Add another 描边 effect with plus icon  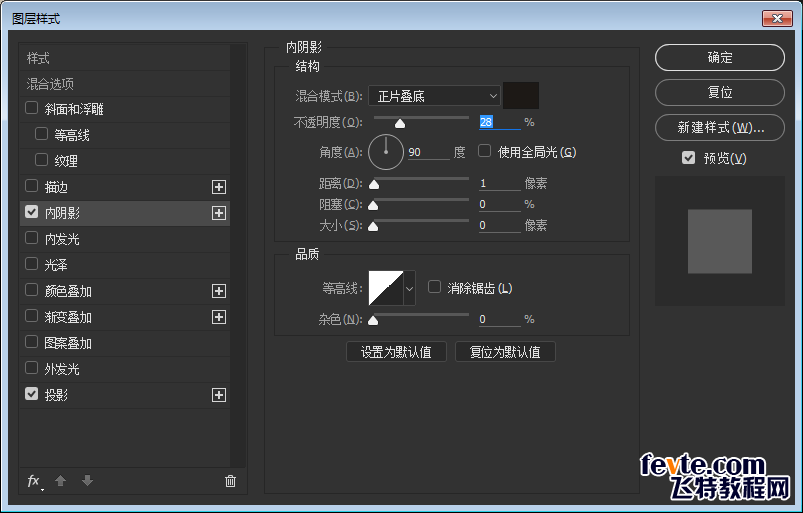point(219,187)
